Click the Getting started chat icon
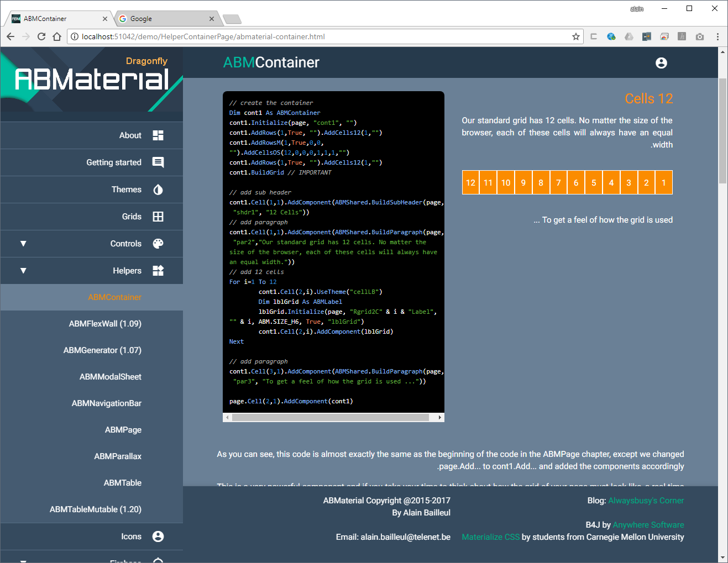The image size is (728, 563). click(158, 162)
